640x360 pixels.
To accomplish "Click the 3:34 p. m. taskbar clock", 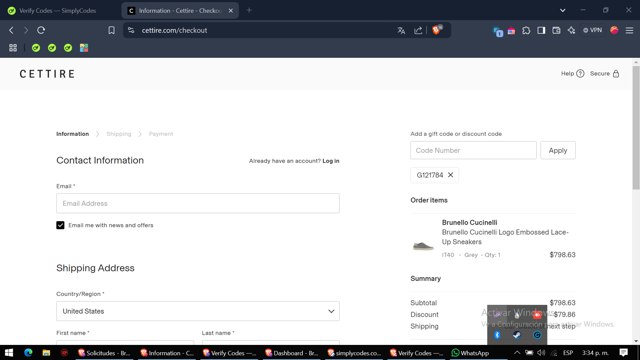I will pos(595,353).
